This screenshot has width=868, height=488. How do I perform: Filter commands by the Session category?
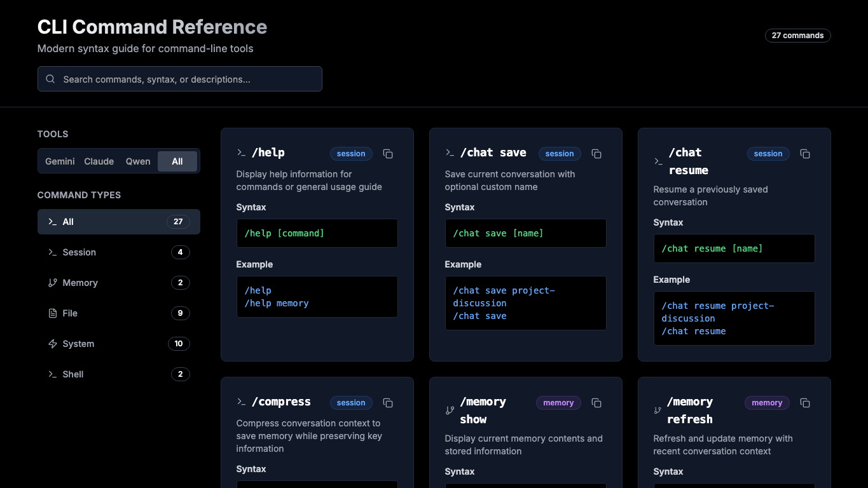click(x=118, y=252)
